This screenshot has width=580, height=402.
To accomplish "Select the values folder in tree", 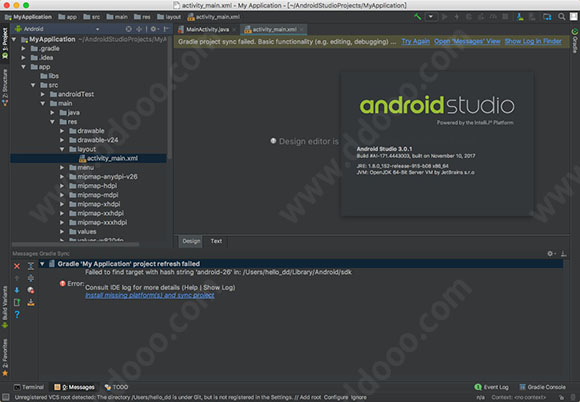I will pyautogui.click(x=89, y=232).
